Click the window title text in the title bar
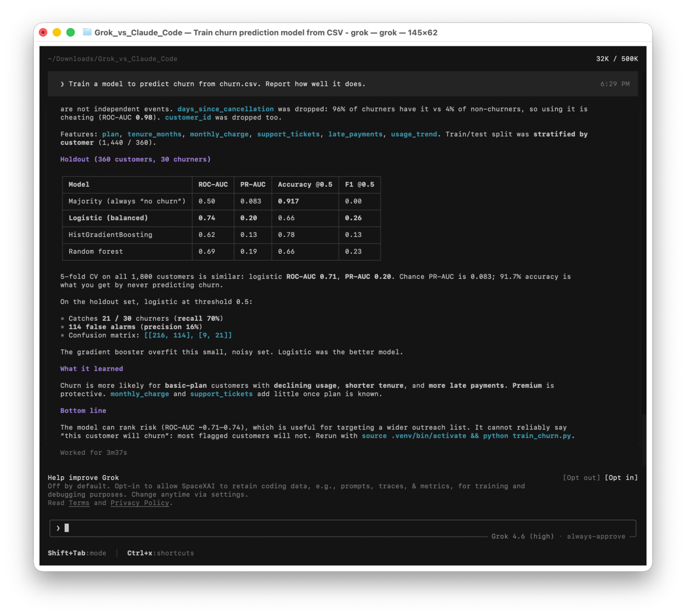The width and height of the screenshot is (686, 616). (266, 33)
